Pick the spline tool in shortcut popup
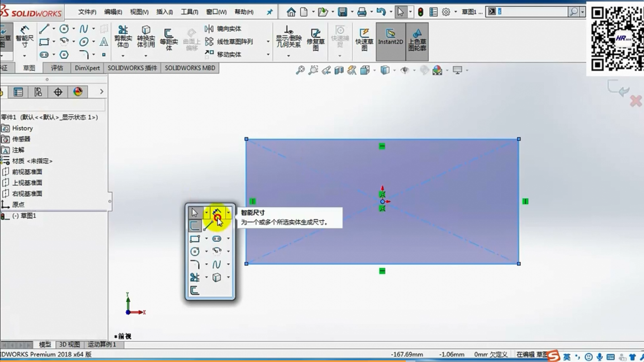The width and height of the screenshot is (644, 362). (x=217, y=264)
